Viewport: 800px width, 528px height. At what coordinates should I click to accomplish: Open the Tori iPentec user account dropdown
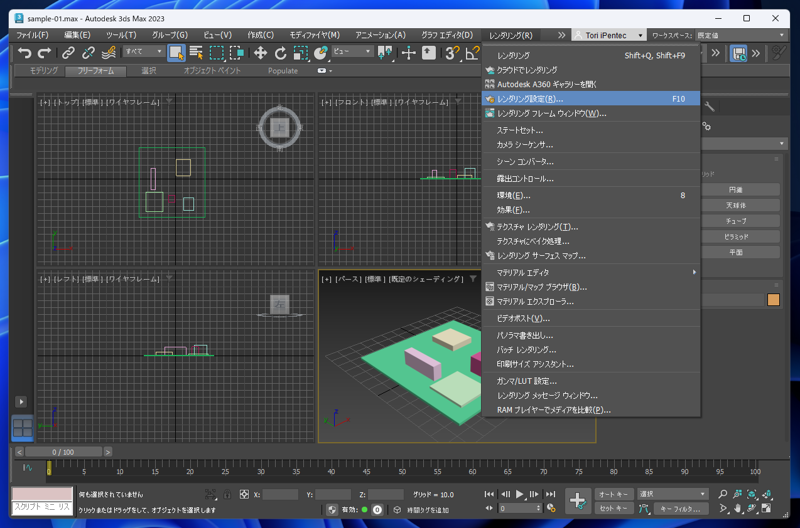pyautogui.click(x=609, y=35)
